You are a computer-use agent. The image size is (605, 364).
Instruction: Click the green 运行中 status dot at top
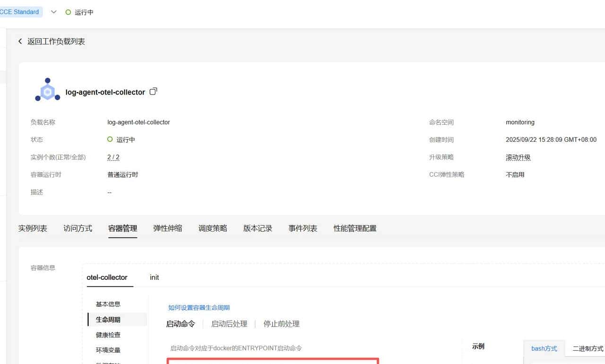click(69, 13)
